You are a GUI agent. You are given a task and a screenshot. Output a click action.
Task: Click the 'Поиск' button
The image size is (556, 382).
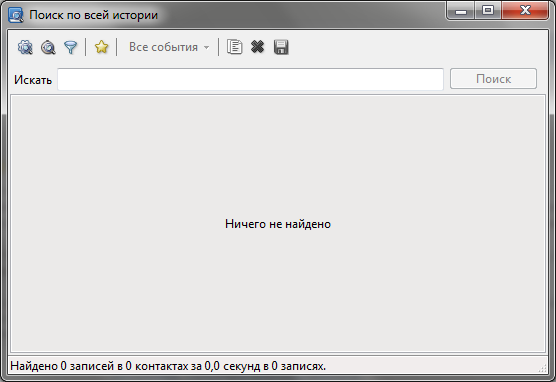click(493, 79)
